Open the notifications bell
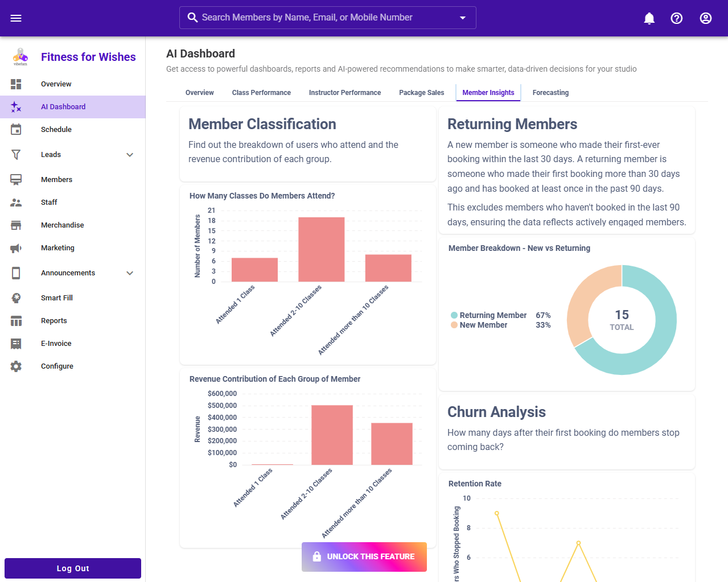The image size is (728, 582). 649,18
